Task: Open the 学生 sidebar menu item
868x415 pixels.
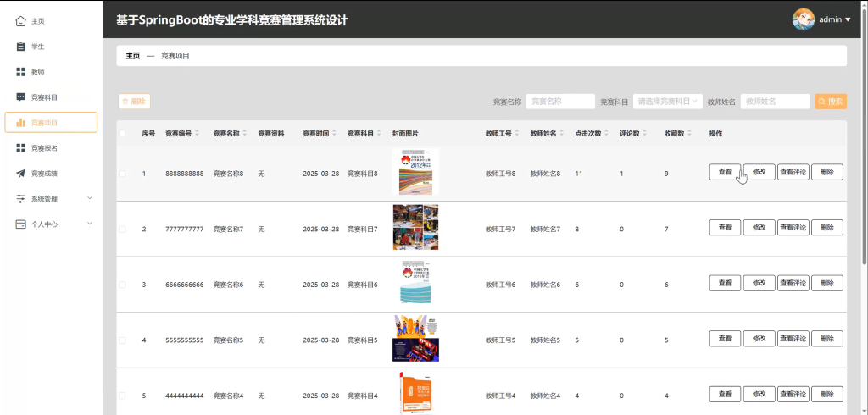Action: [x=51, y=47]
